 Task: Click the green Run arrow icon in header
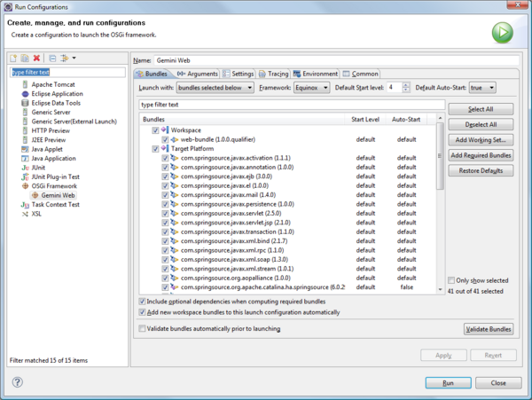[502, 33]
